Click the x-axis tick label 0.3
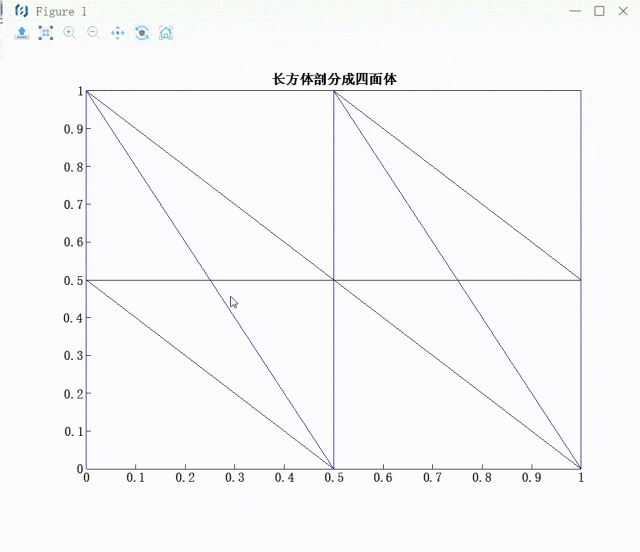The image size is (640, 552). (235, 479)
